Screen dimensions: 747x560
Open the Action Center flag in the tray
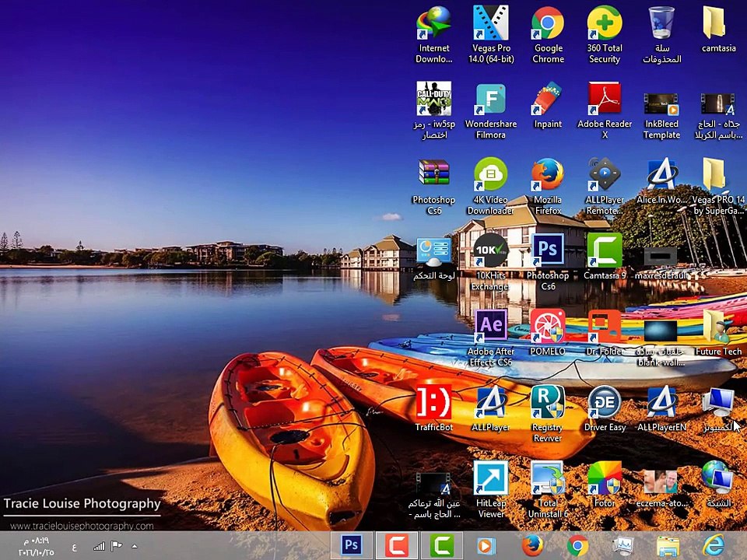[116, 546]
